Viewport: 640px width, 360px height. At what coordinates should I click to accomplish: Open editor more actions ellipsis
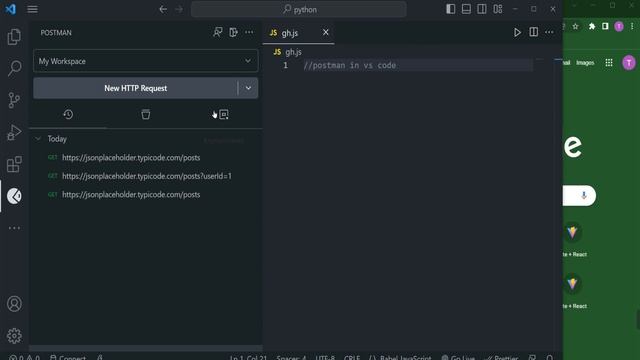click(x=549, y=32)
